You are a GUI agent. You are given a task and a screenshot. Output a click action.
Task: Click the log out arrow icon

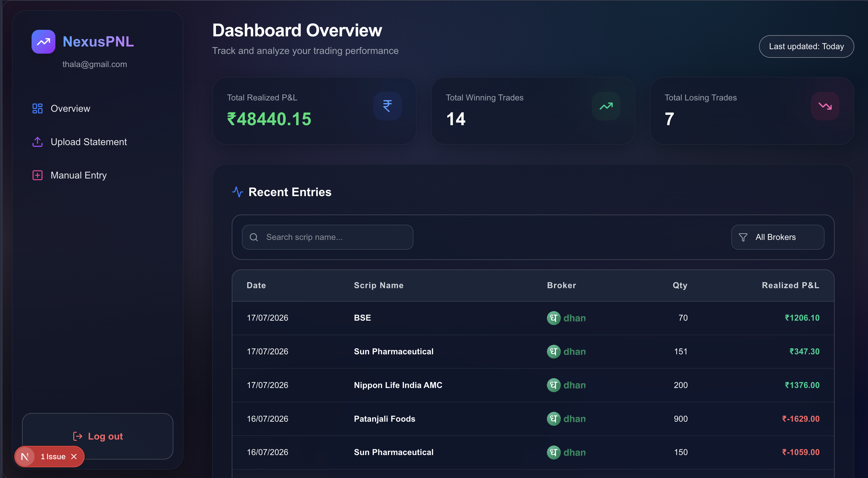click(x=78, y=436)
